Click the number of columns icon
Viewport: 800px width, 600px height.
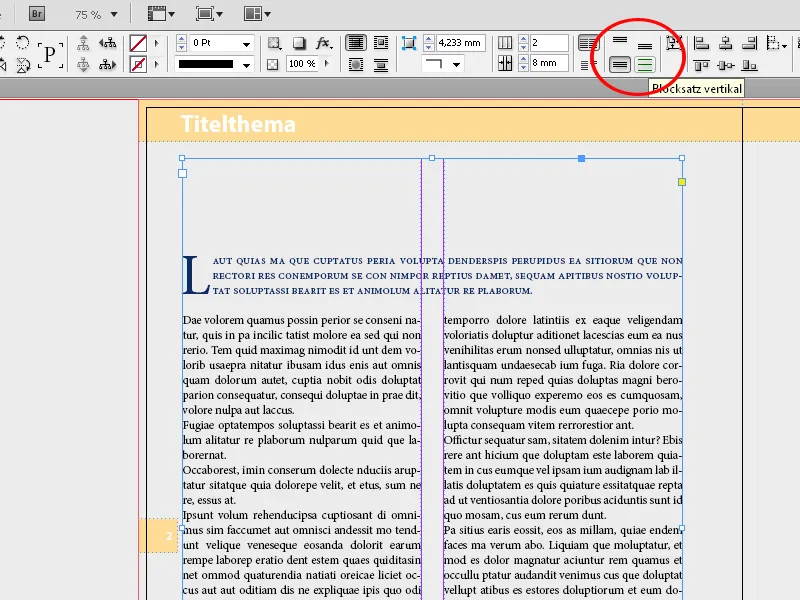click(x=505, y=42)
